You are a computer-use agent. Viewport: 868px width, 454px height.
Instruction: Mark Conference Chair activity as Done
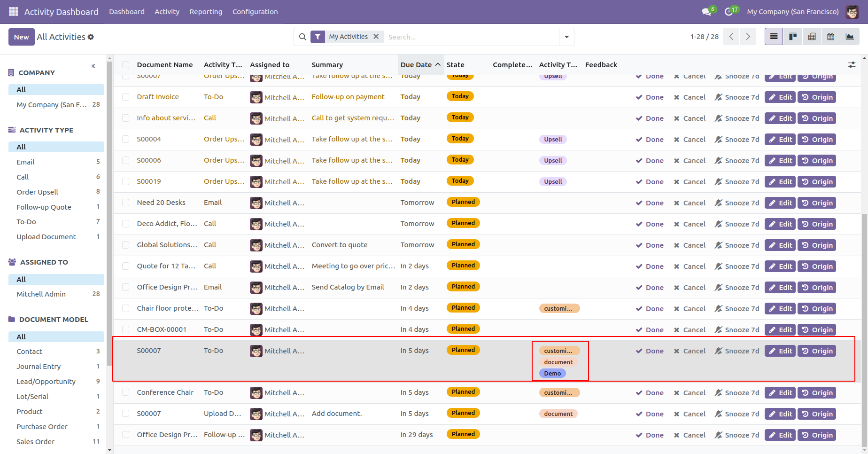[650, 393]
